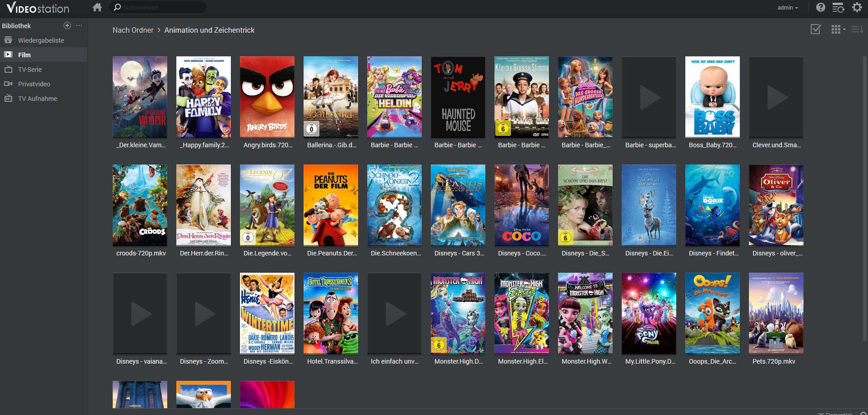This screenshot has width=868, height=415.
Task: Toggle multi-select mode for videos
Action: point(816,30)
